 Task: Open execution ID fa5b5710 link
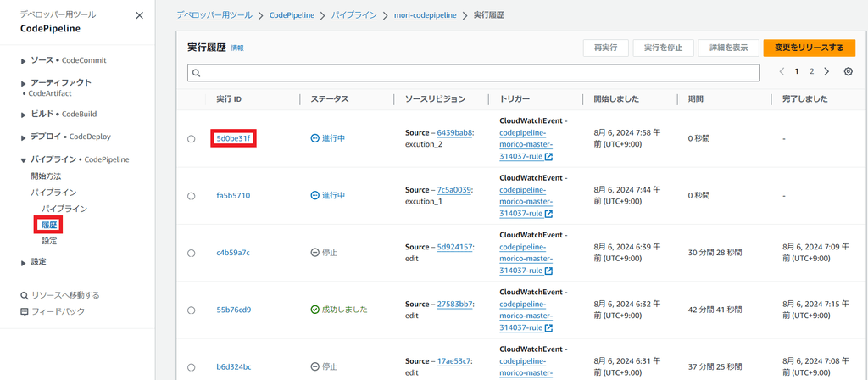232,196
